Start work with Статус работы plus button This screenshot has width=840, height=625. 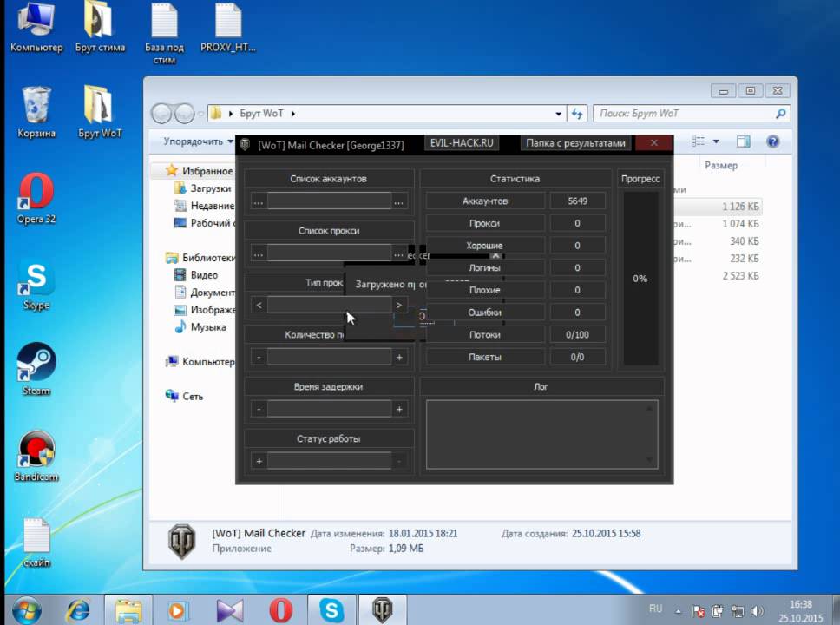pos(259,462)
